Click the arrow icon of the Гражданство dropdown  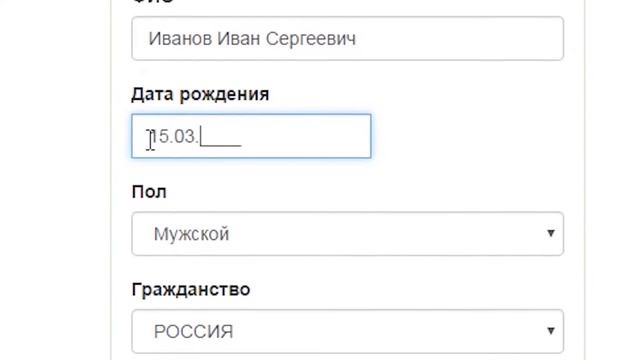551,331
